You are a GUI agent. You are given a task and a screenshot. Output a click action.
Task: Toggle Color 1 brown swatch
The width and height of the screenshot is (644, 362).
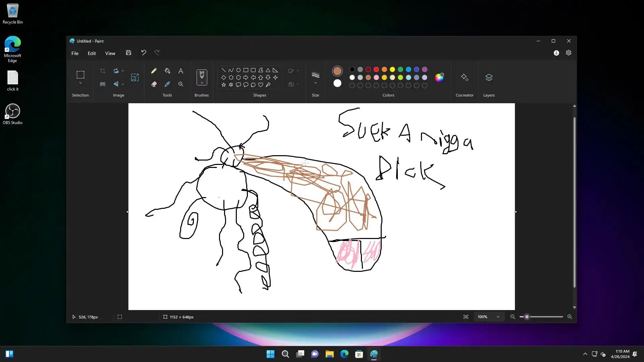click(x=337, y=71)
